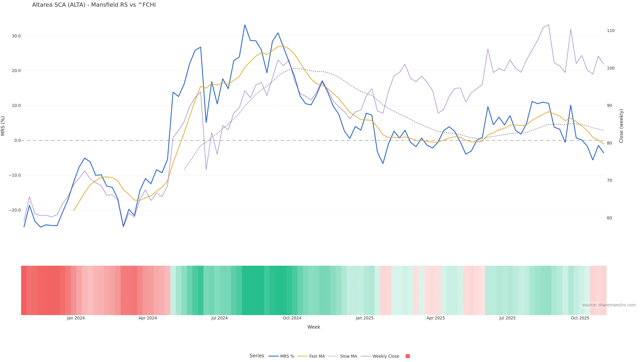
Task: Click the purple Weekly Close legend line icon
Action: click(x=366, y=356)
